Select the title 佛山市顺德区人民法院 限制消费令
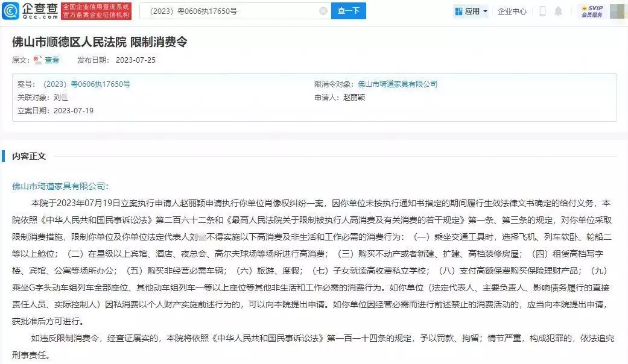The height and width of the screenshot is (364, 628). 100,42
